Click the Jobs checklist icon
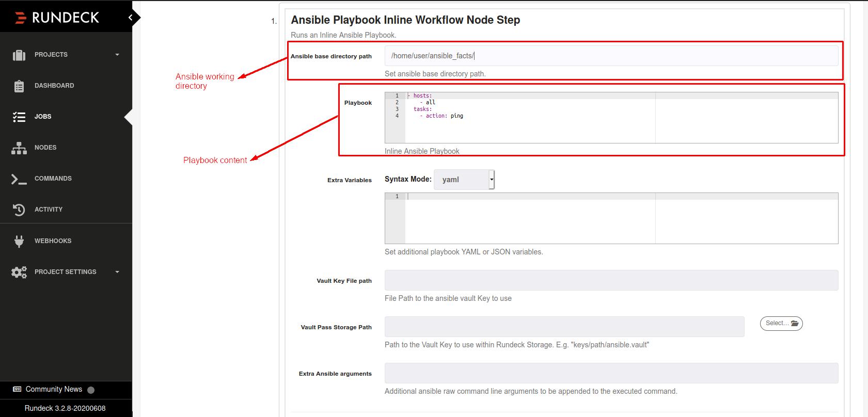868x417 pixels. click(x=19, y=117)
